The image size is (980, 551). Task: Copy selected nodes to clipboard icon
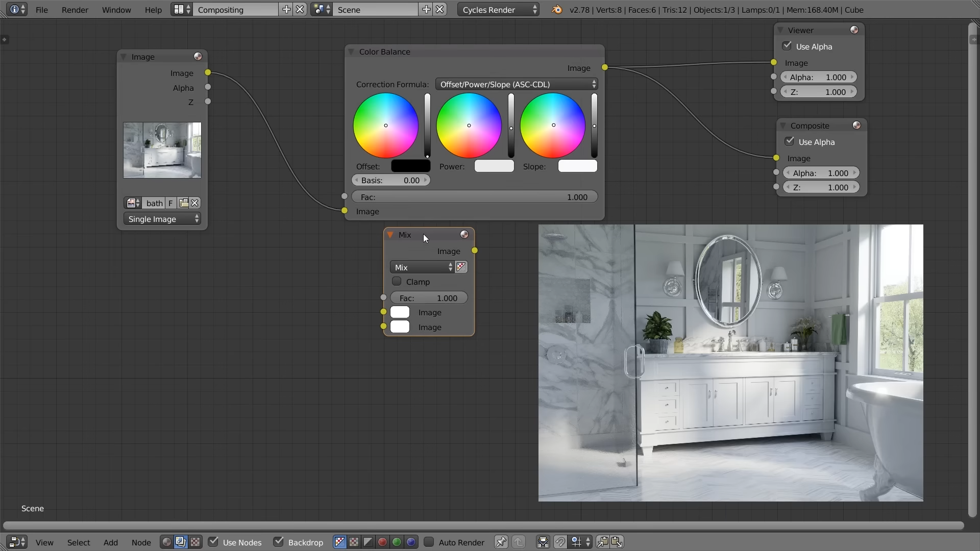[603, 542]
